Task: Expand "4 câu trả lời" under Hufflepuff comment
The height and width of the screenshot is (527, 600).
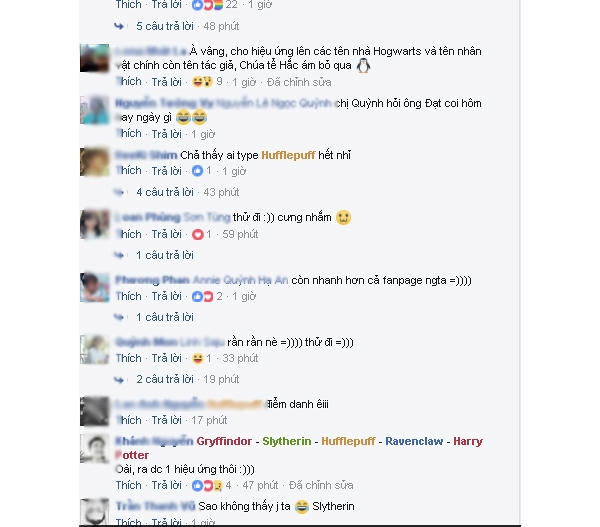Action: click(165, 192)
